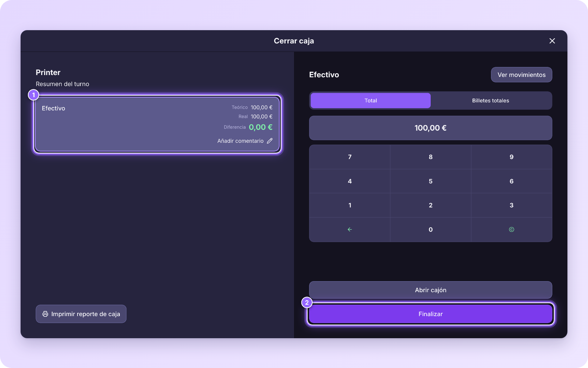
Task: Click the backspace arrow key on keypad
Action: (x=350, y=230)
